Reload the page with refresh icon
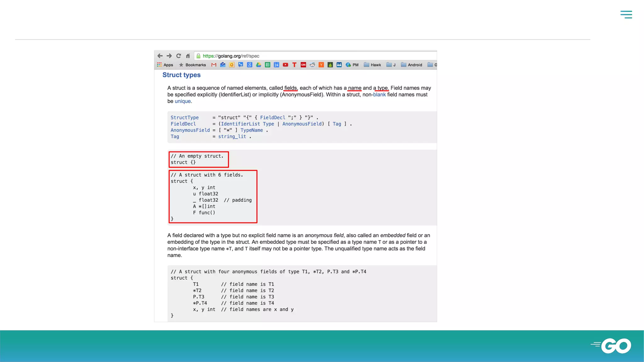644x362 pixels. tap(179, 56)
